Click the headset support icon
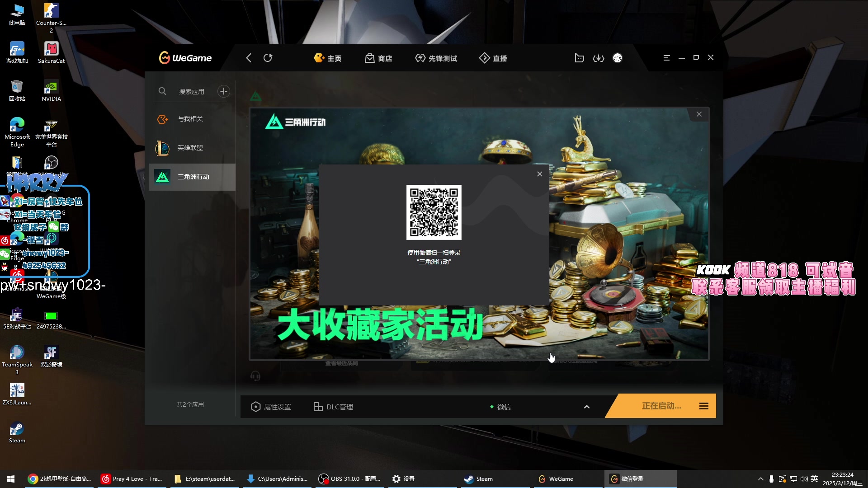868x488 pixels. [x=255, y=376]
